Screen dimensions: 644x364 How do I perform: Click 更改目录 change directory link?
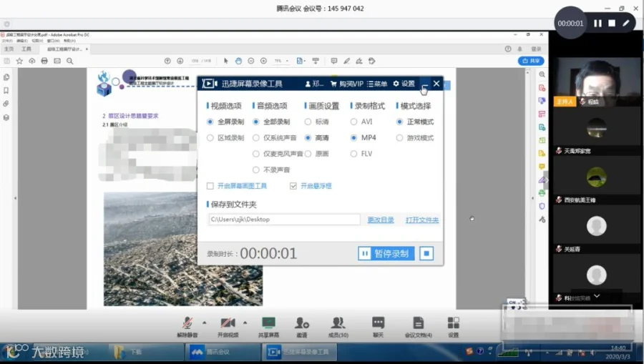click(381, 220)
